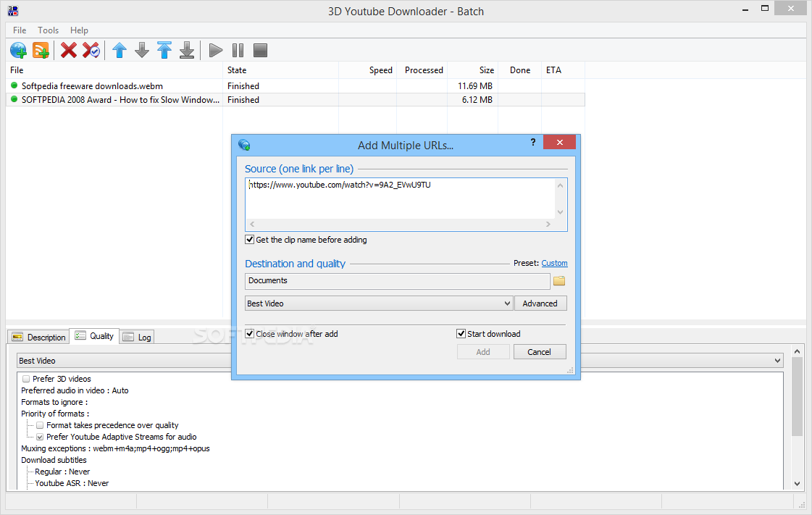Click the Done column header

tap(520, 70)
